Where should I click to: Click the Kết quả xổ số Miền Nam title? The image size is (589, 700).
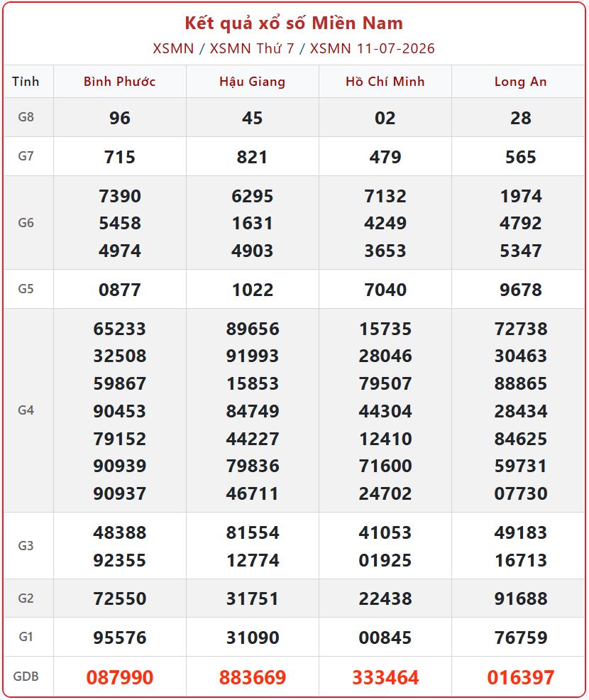(x=294, y=23)
